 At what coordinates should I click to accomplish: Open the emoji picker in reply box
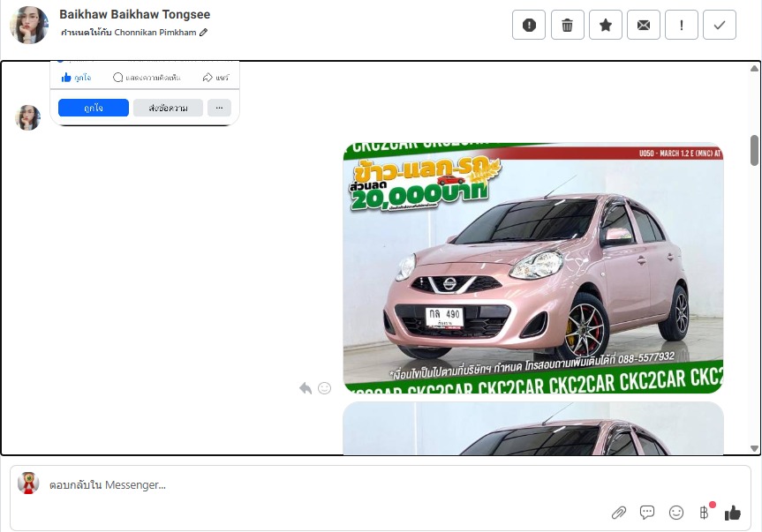[676, 513]
